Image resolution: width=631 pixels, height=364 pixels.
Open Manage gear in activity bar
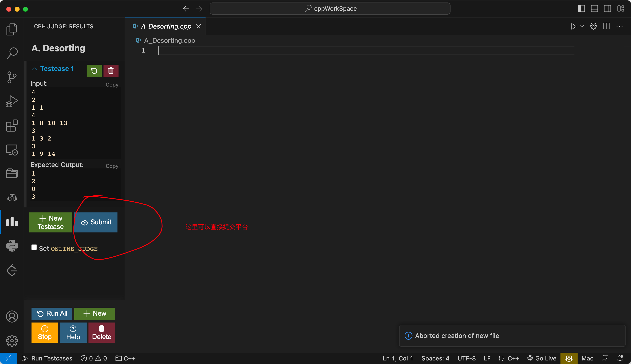coord(12,341)
